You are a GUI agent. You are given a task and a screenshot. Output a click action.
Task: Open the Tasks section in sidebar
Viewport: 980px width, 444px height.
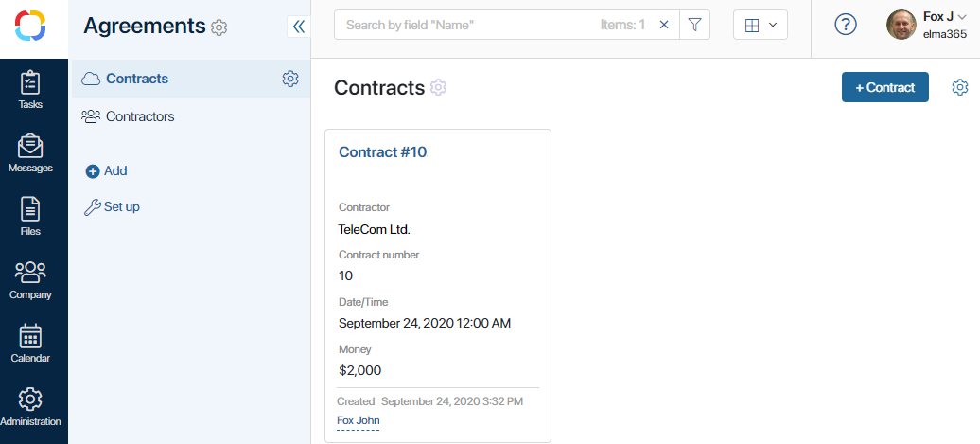point(30,91)
